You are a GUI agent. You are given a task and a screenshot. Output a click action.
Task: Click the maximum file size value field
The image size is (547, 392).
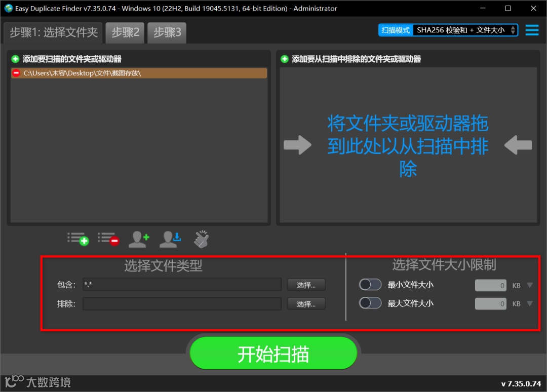(490, 303)
